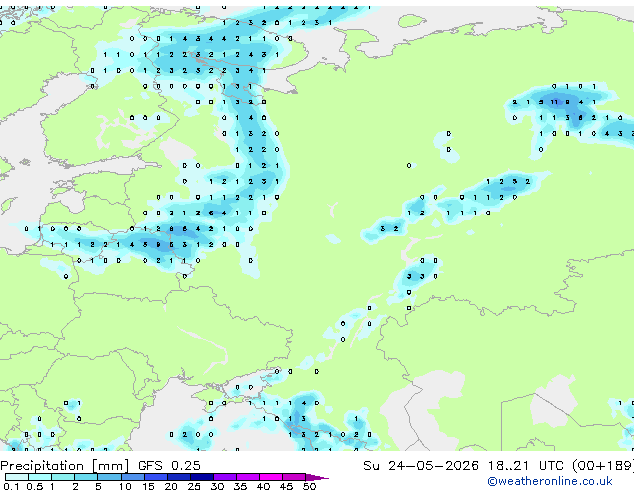
Task: Click the "45" legend scale label
Action: [x=286, y=486]
